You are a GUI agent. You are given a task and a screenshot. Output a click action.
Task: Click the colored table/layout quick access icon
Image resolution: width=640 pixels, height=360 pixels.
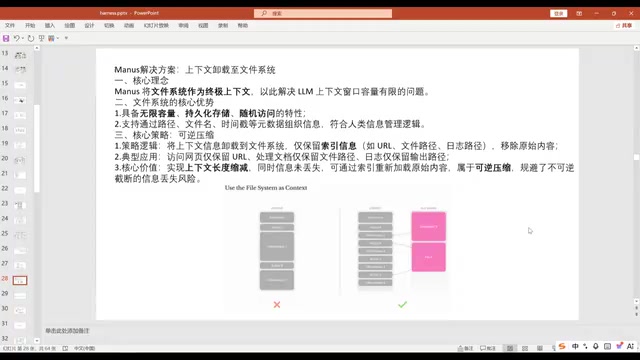pos(51,38)
